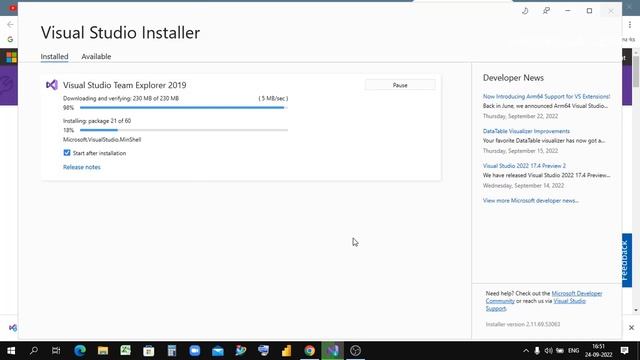Viewport: 640px width, 360px height.
Task: Switch to the Available tab
Action: [x=96, y=56]
